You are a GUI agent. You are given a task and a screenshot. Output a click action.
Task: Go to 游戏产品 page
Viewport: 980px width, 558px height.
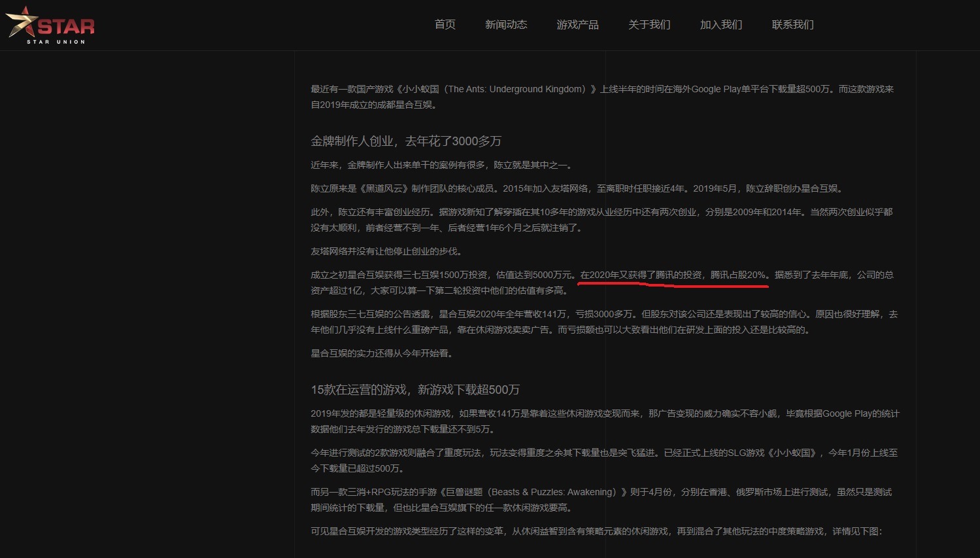pyautogui.click(x=578, y=24)
